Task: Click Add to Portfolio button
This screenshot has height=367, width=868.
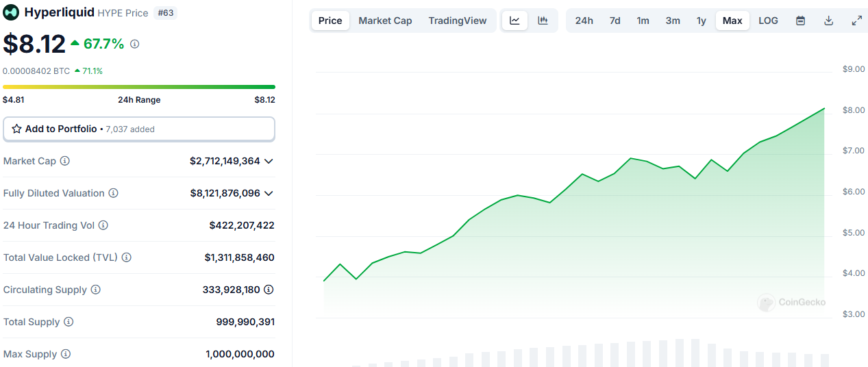Action: pos(139,129)
